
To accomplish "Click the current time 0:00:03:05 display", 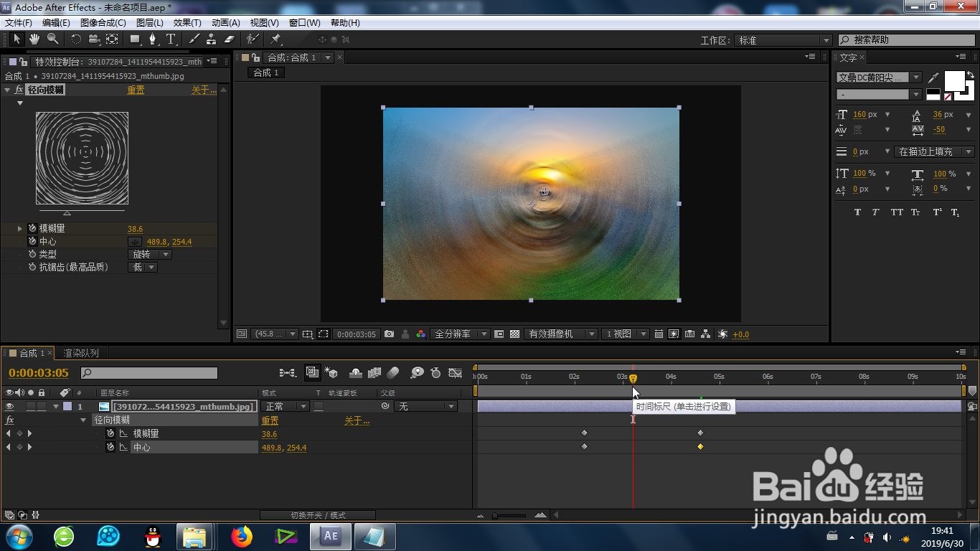I will [x=39, y=373].
